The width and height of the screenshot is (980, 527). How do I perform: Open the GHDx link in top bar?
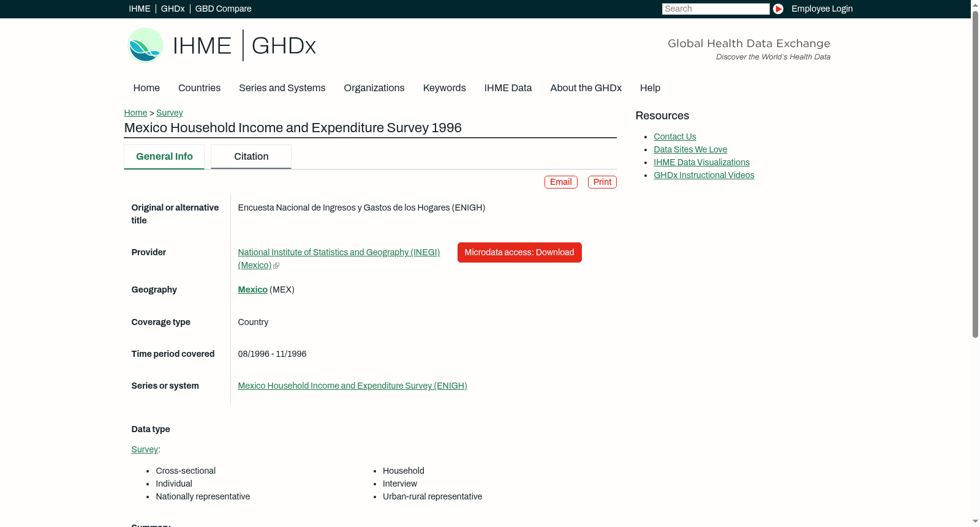pyautogui.click(x=173, y=9)
